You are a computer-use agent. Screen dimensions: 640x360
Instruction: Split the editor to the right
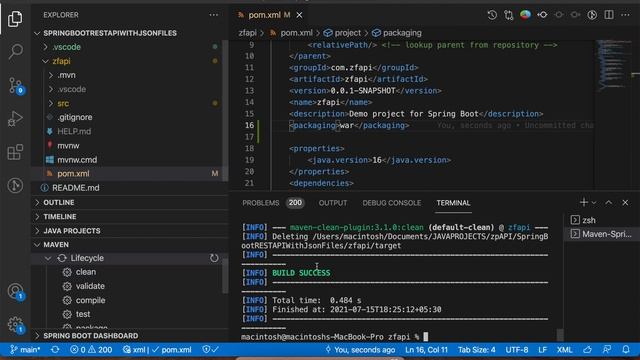point(609,15)
